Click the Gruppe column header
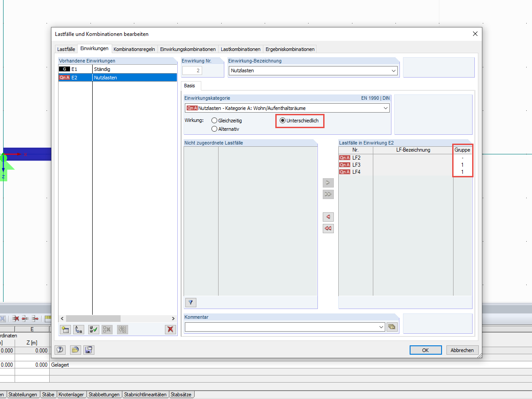532x399 pixels. pos(462,150)
